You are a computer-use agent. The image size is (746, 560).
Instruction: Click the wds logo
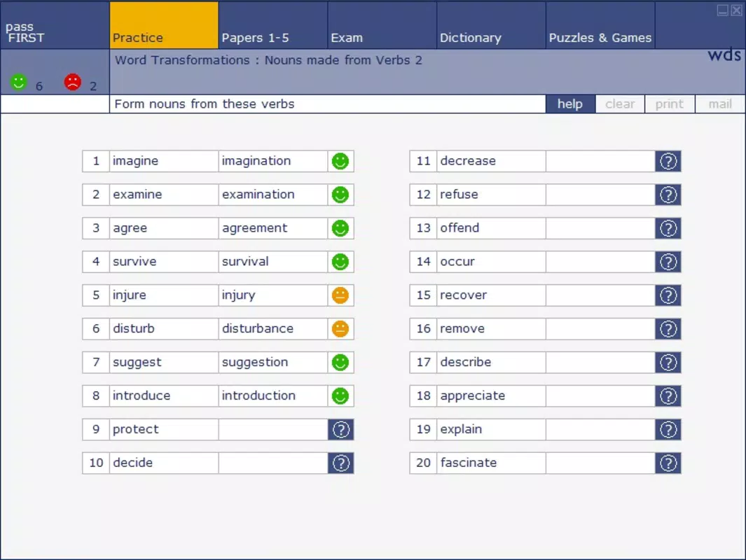point(724,55)
